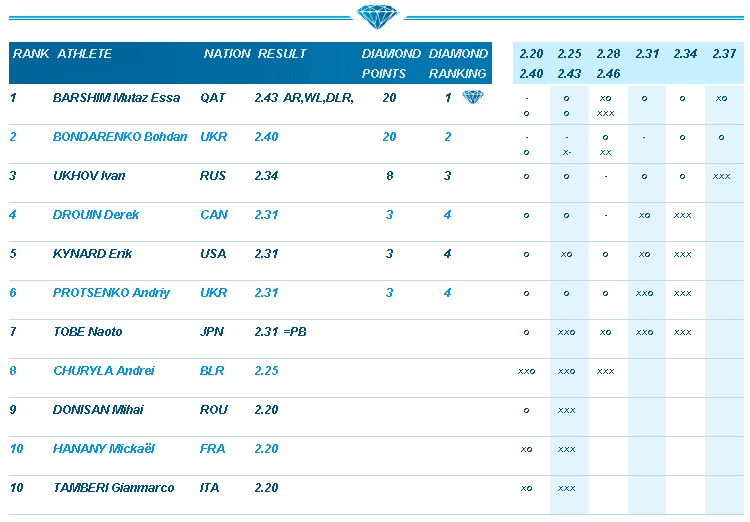Click the diamond logo at the top
Image resolution: width=750 pixels, height=522 pixels.
pos(375,17)
